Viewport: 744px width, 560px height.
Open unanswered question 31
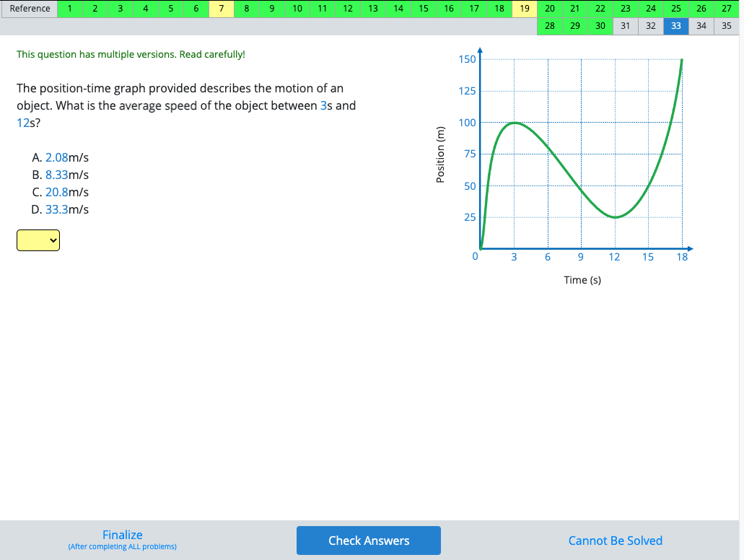click(x=626, y=26)
